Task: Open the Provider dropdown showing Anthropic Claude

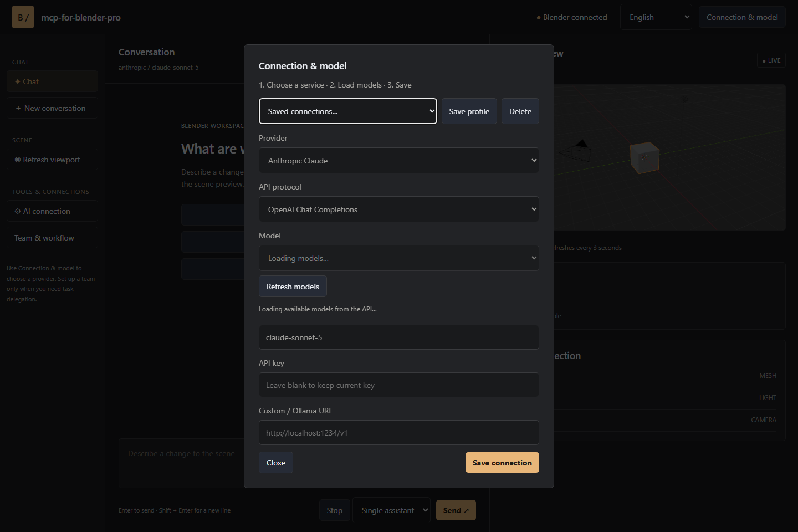Action: click(x=398, y=161)
